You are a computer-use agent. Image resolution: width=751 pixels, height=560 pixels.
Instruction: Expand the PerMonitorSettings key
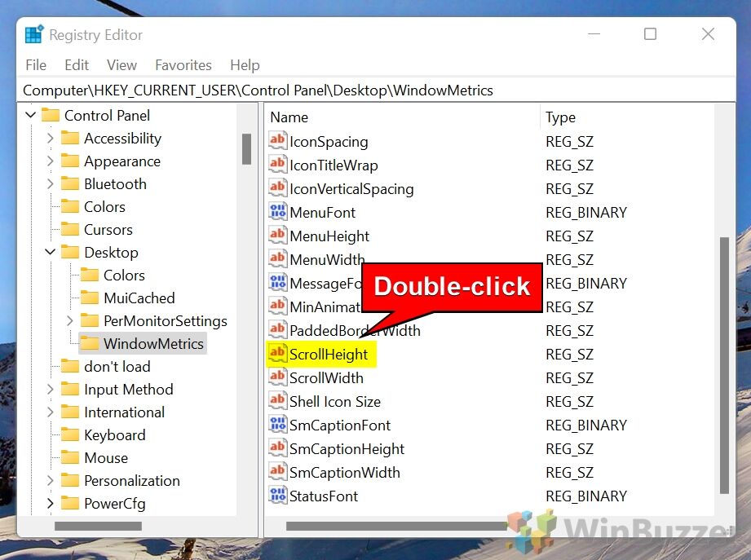pyautogui.click(x=70, y=321)
